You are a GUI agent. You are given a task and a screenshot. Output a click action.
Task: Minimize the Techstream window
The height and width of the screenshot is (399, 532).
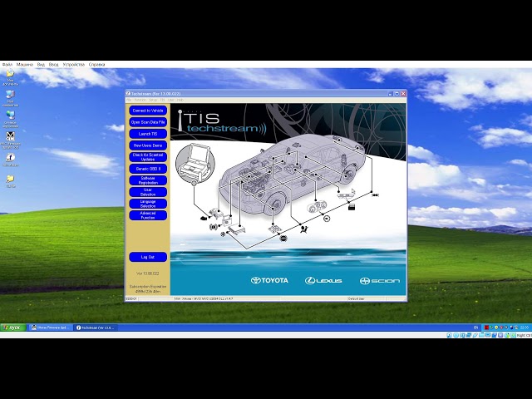(391, 94)
